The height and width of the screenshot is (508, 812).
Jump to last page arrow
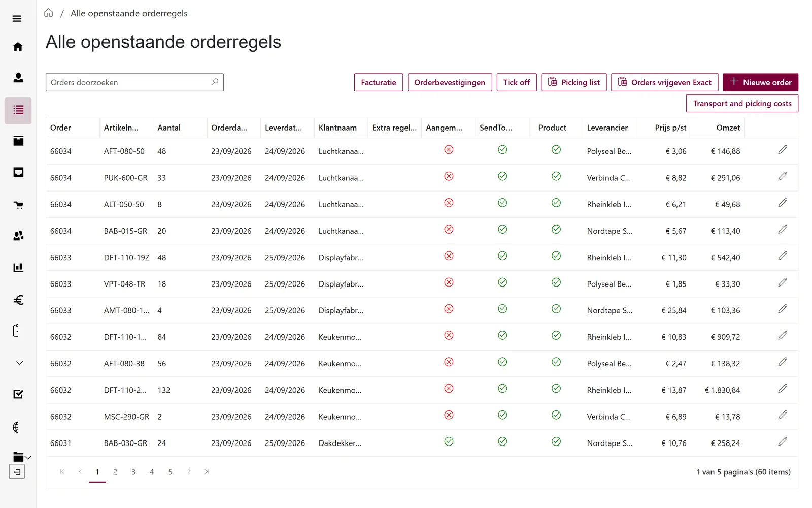[x=207, y=472]
